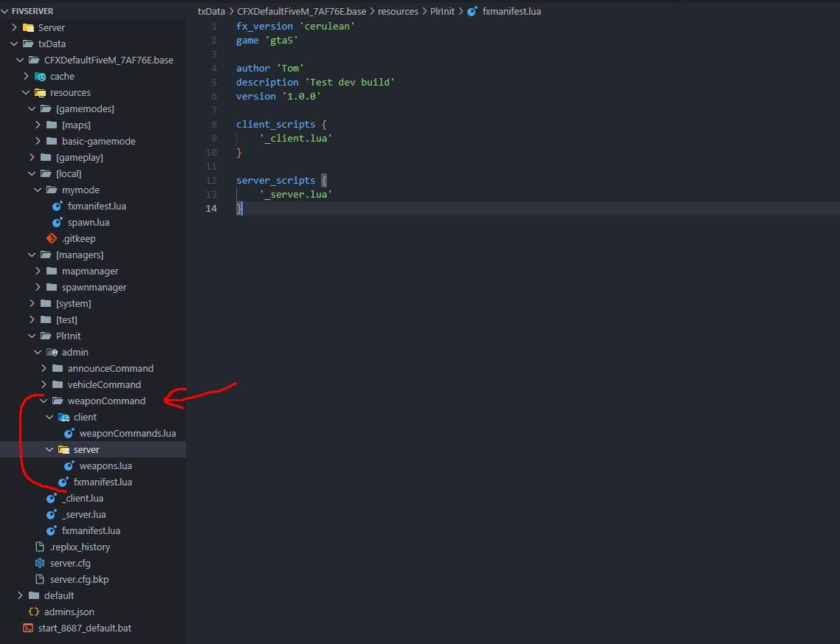Collapse the FIVSERVER explorer section header
The image size is (840, 644).
coord(32,11)
